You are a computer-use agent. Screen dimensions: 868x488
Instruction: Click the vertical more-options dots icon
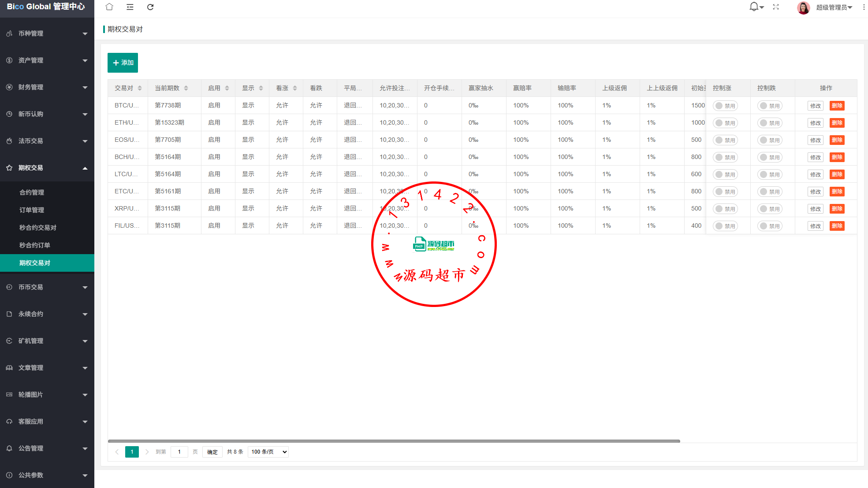[864, 7]
